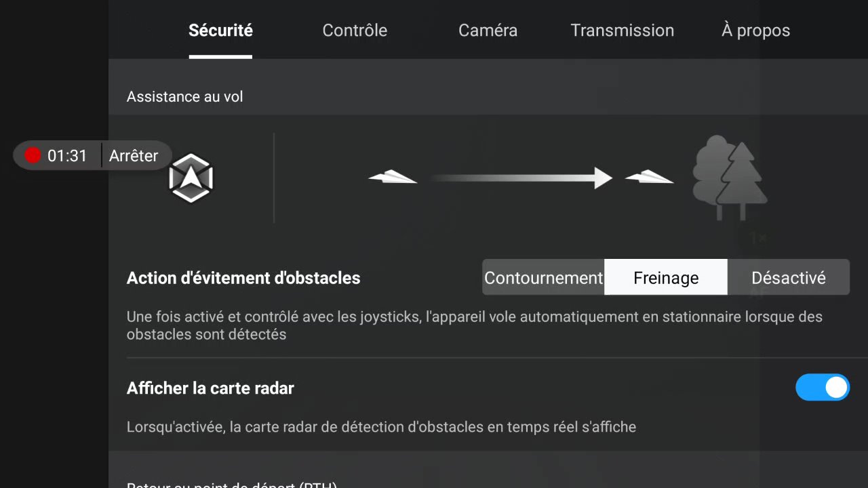Switch to the Contrôle tab
This screenshot has height=488, width=868.
pyautogui.click(x=355, y=30)
